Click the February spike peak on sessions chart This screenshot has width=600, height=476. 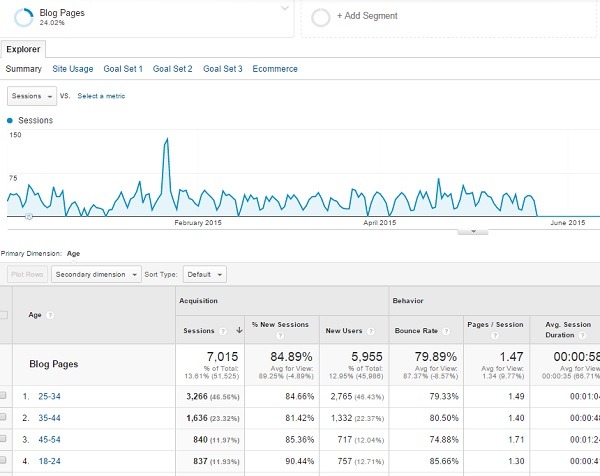167,139
